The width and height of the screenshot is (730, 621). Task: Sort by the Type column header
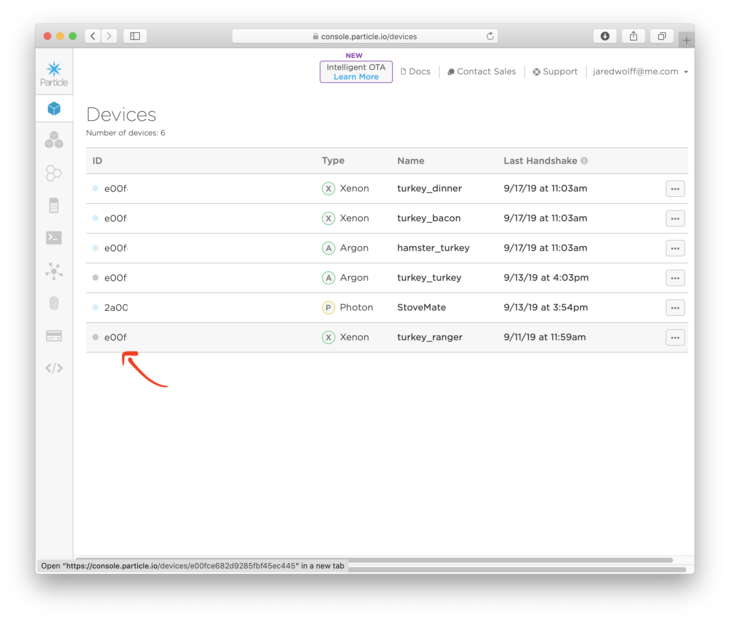coord(333,161)
